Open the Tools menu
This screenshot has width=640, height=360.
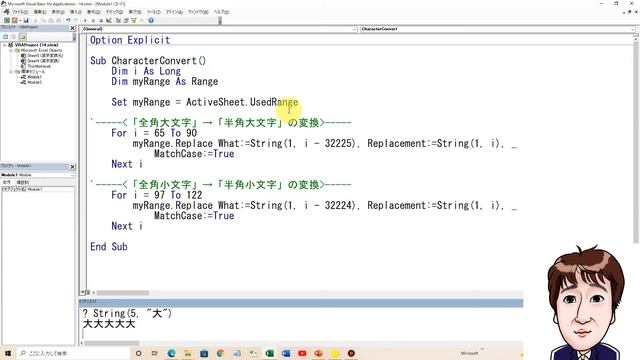pyautogui.click(x=154, y=12)
